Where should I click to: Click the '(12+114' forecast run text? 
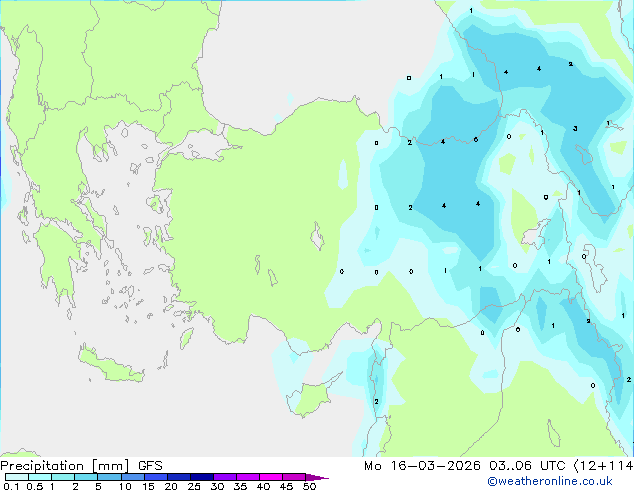(603, 466)
